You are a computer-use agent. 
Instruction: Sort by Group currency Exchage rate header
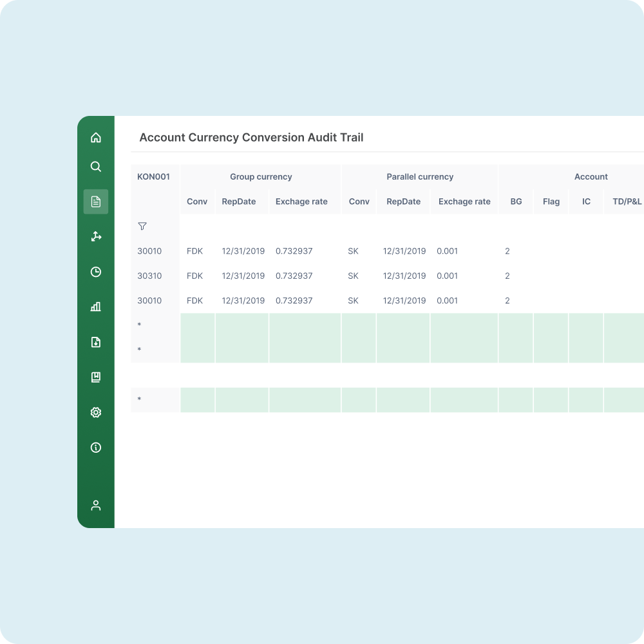point(301,202)
